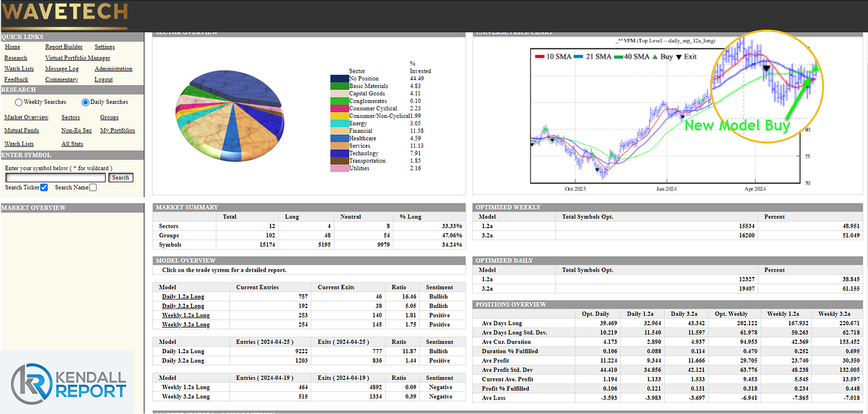The height and width of the screenshot is (414, 868).
Task: Select the Daily Searches radio button
Action: pos(85,102)
